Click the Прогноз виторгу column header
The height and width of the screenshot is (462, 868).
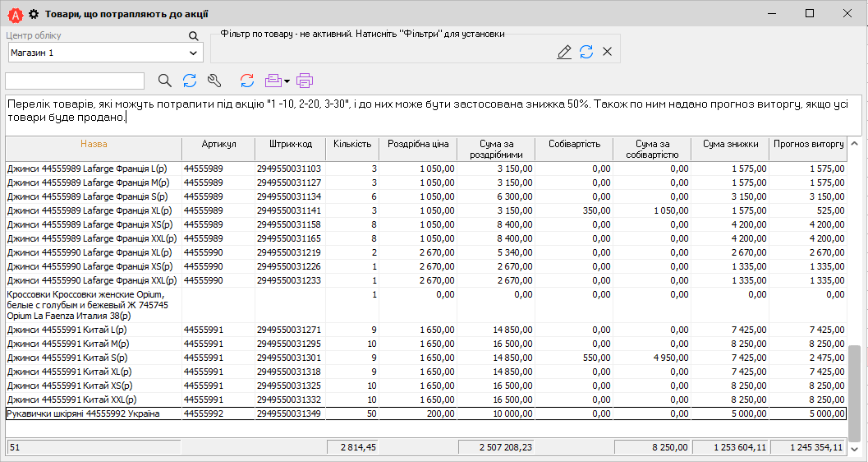809,145
